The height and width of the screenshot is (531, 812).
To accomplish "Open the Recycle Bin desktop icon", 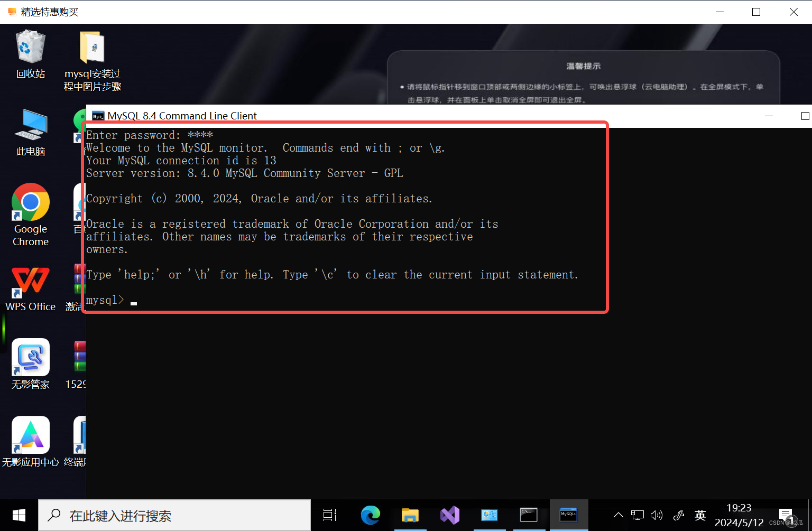I will tap(31, 54).
